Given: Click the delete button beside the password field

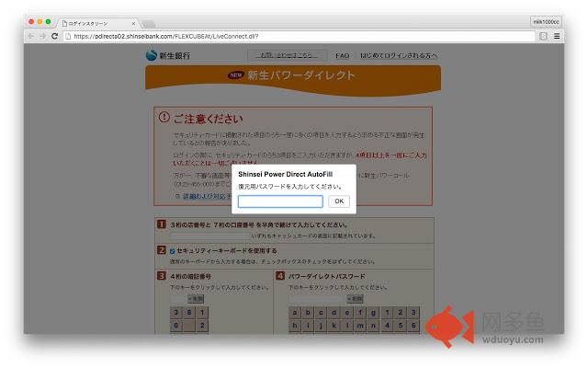Looking at the screenshot, I should point(355,299).
